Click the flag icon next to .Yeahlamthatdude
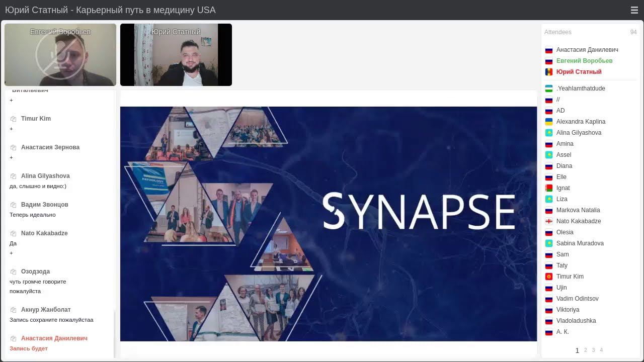 tap(549, 88)
